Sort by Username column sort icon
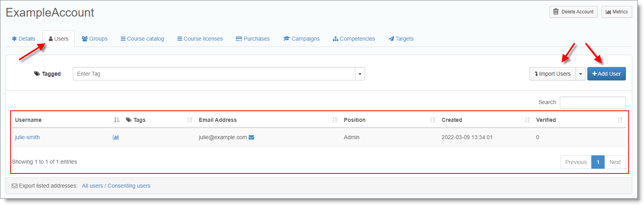The height and width of the screenshot is (205, 644). (x=116, y=120)
